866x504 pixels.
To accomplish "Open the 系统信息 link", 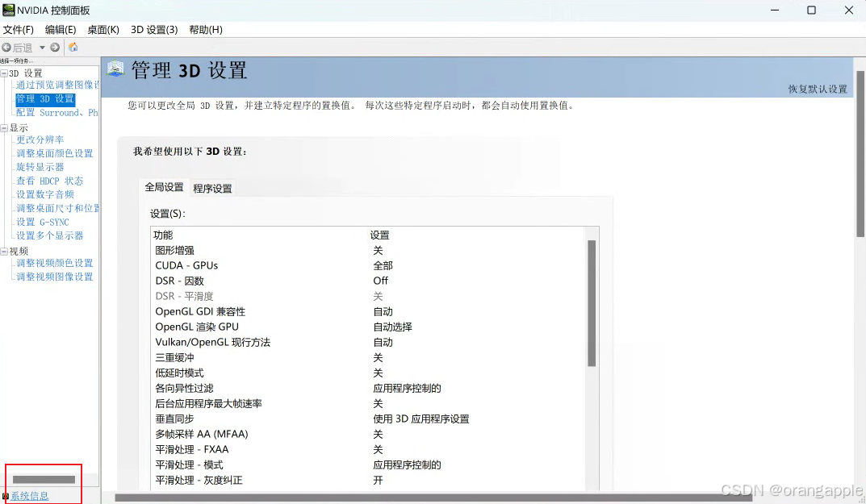I will coord(30,496).
